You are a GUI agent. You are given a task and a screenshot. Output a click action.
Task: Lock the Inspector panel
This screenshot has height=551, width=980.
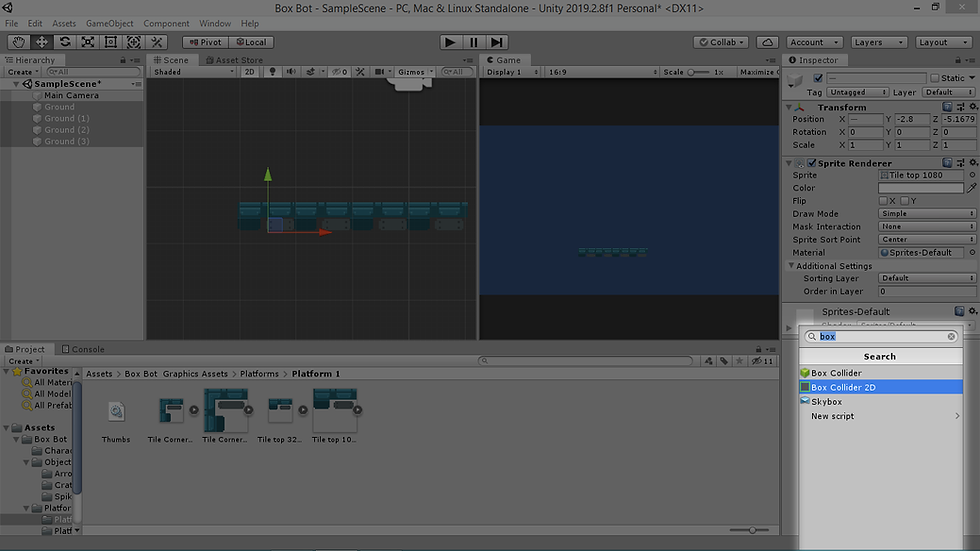point(958,60)
